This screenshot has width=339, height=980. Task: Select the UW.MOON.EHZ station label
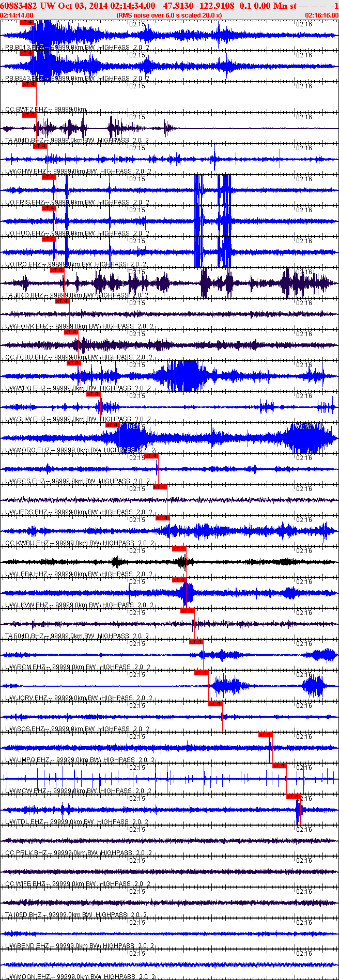point(27,977)
